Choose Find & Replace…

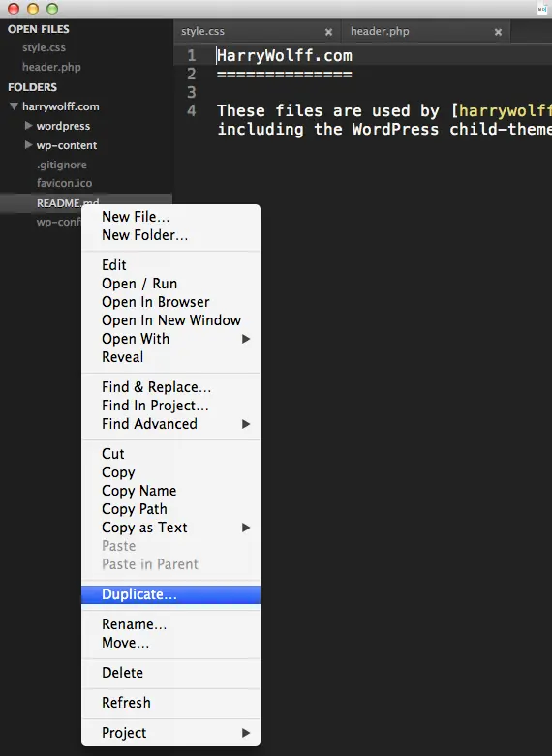[170, 387]
